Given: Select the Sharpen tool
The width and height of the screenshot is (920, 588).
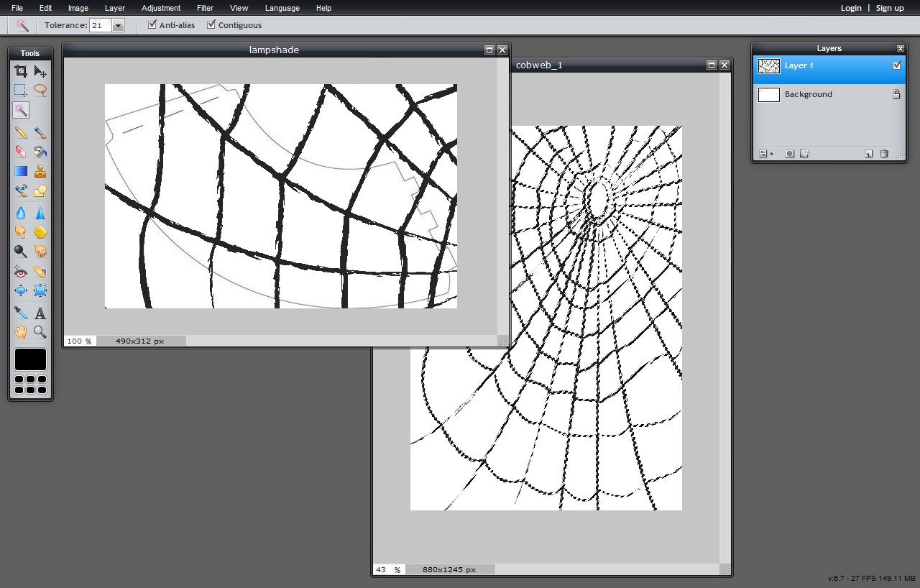Looking at the screenshot, I should click(40, 213).
